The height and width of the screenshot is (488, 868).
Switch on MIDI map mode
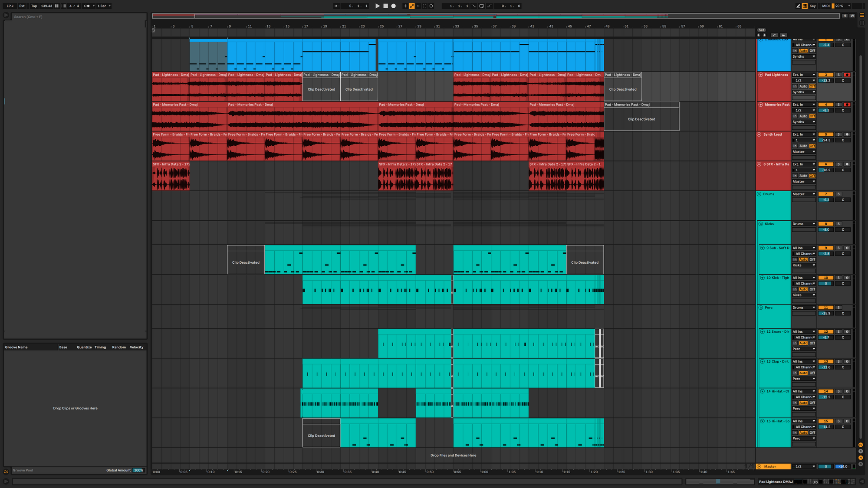tap(825, 6)
